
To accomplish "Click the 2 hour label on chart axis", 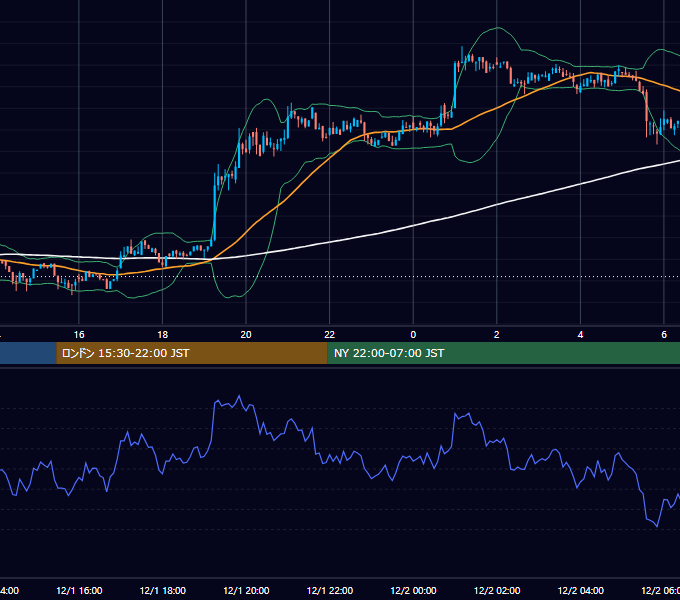I will click(x=497, y=335).
